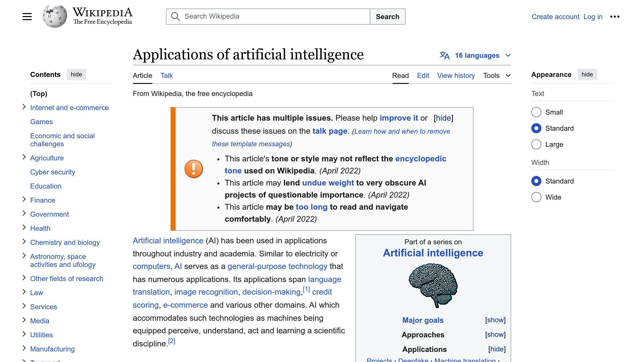Open the Major goals link
644x362 pixels.
[x=423, y=320]
